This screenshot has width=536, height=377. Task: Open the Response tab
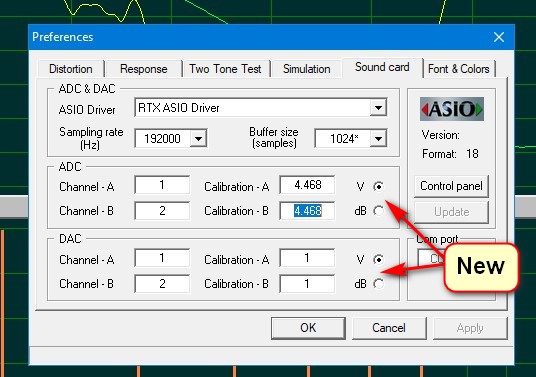click(x=144, y=69)
